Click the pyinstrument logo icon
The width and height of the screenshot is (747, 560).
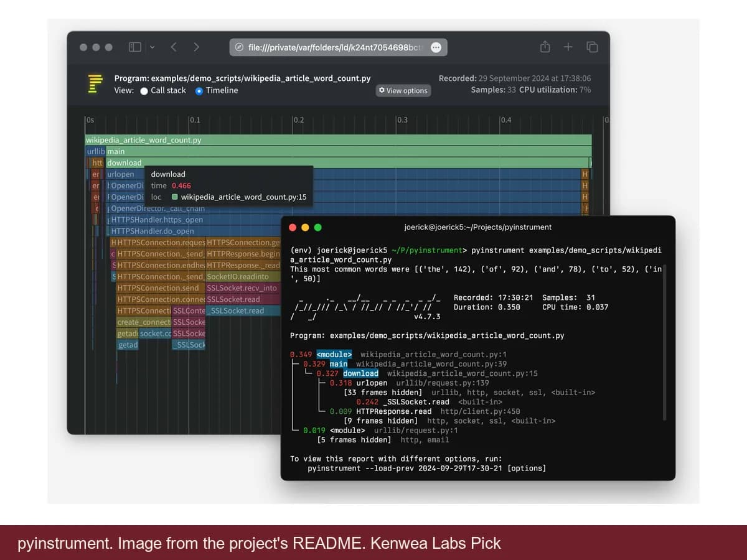coord(95,83)
